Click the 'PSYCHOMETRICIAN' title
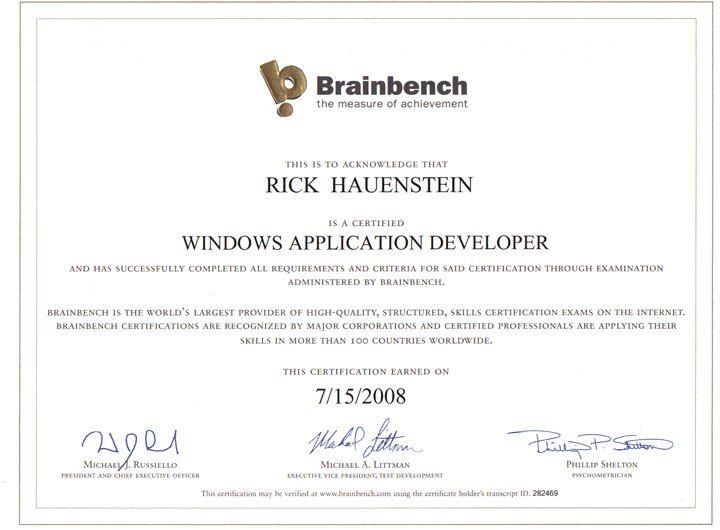 pyautogui.click(x=602, y=475)
